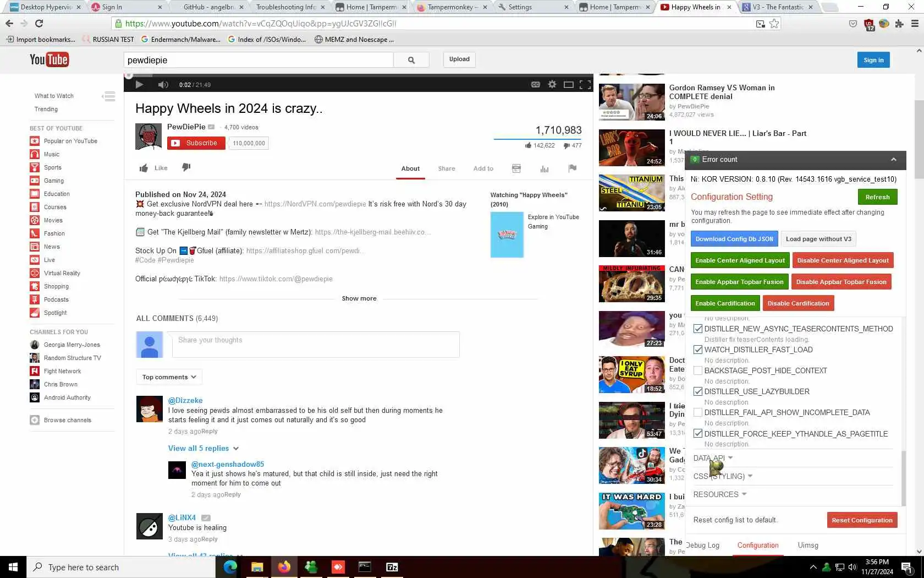Reload the page with the browser refresh icon
The width and height of the screenshot is (924, 578).
(x=39, y=23)
